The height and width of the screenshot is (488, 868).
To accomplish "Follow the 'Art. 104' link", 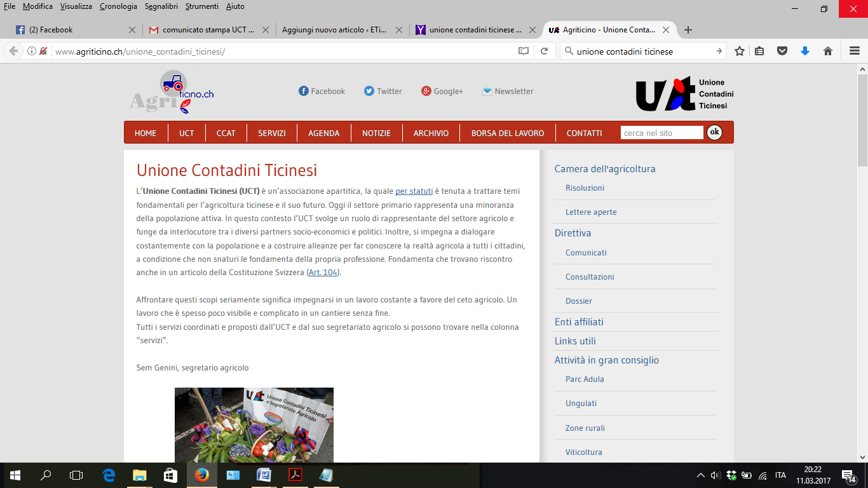I will pos(323,272).
